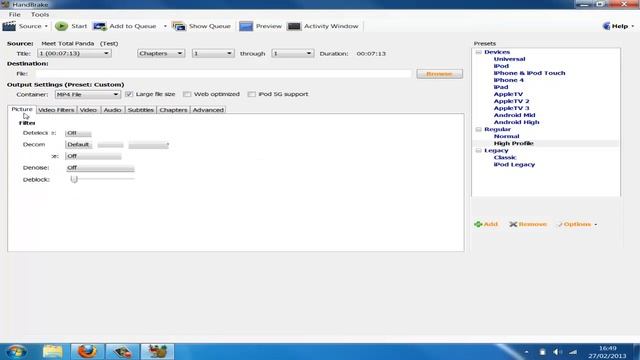Image resolution: width=640 pixels, height=360 pixels.
Task: Open the Add to Queue dropdown arrow
Action: pos(165,26)
